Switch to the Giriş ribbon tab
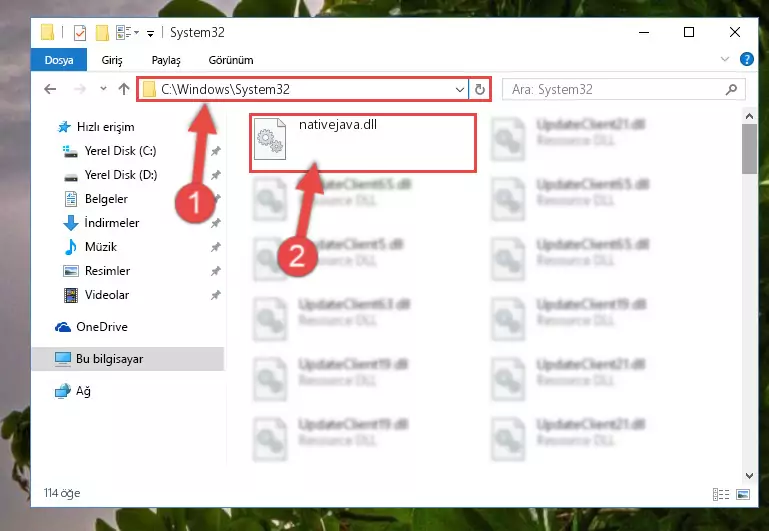 112,60
